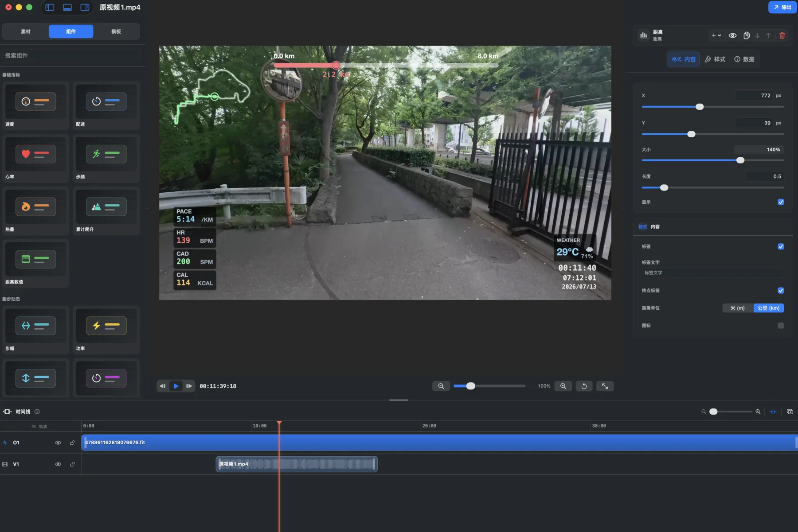Step back one frame
This screenshot has height=532, width=798.
(x=163, y=386)
